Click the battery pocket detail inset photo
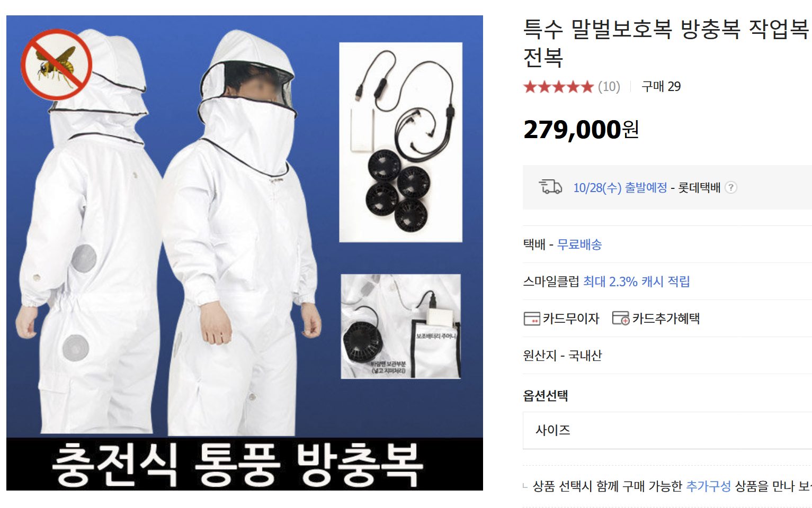 tap(400, 326)
